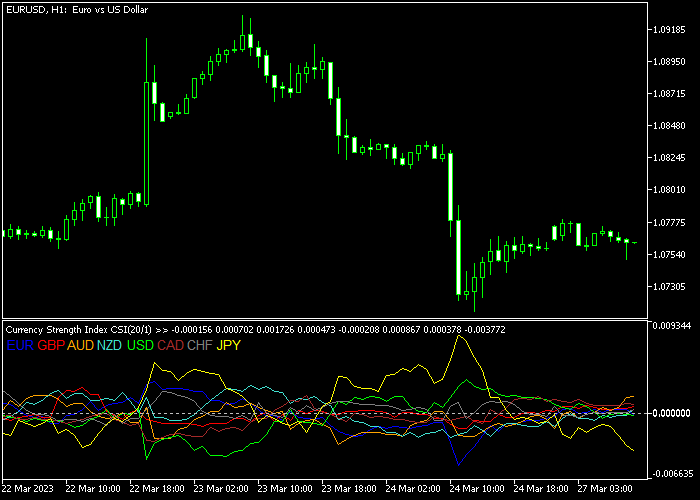
Task: Click the 1.07540 price level
Action: 669,254
